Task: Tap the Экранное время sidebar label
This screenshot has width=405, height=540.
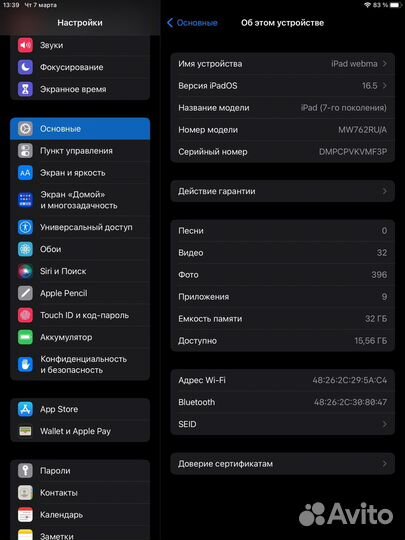Action: click(73, 90)
